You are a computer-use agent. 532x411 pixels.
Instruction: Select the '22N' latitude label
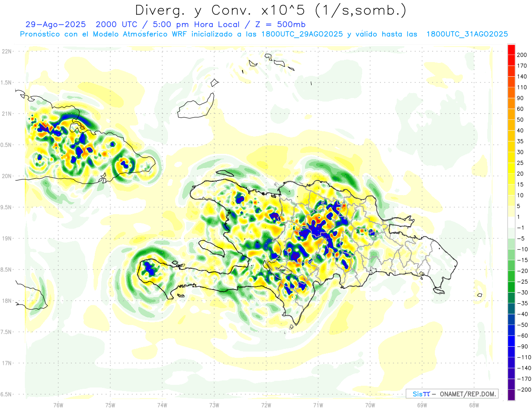pyautogui.click(x=7, y=51)
